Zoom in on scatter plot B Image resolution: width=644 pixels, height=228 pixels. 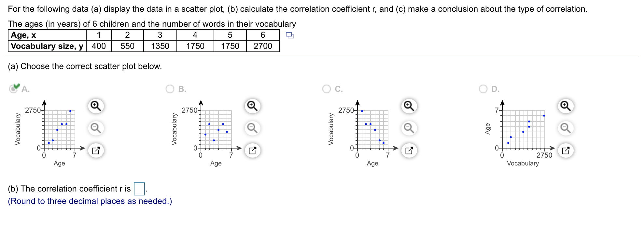click(x=252, y=106)
